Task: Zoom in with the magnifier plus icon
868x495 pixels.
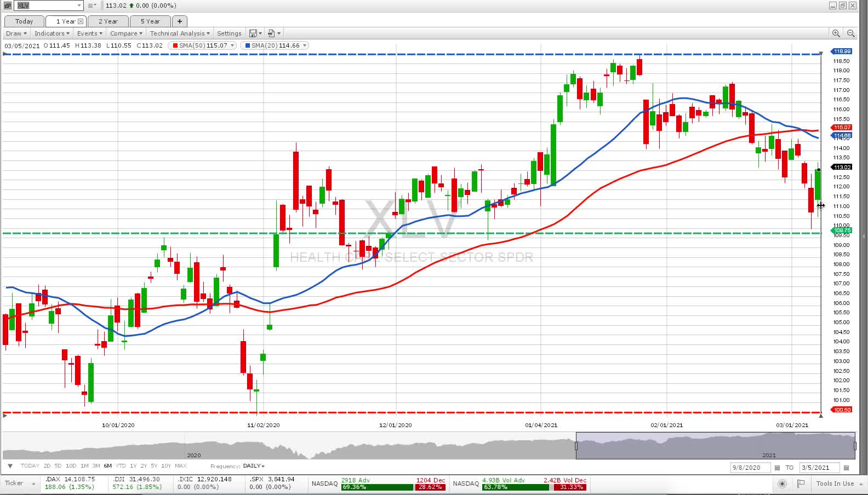Action: 836,33
